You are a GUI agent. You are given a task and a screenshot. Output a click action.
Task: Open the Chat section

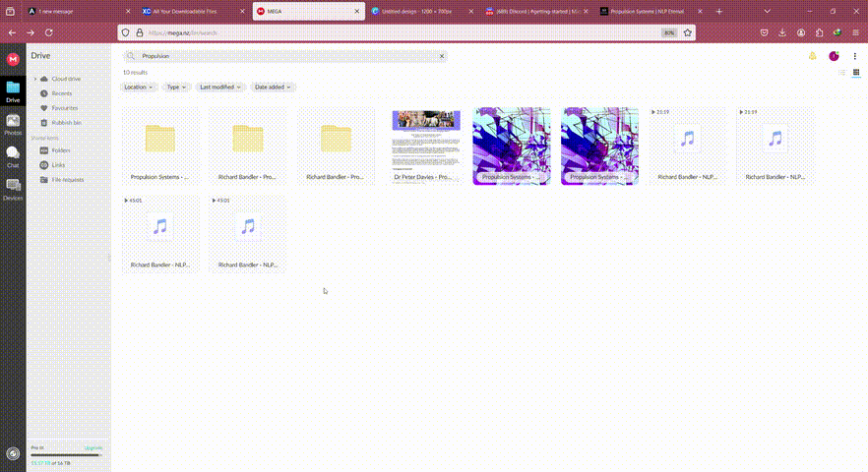tap(13, 157)
